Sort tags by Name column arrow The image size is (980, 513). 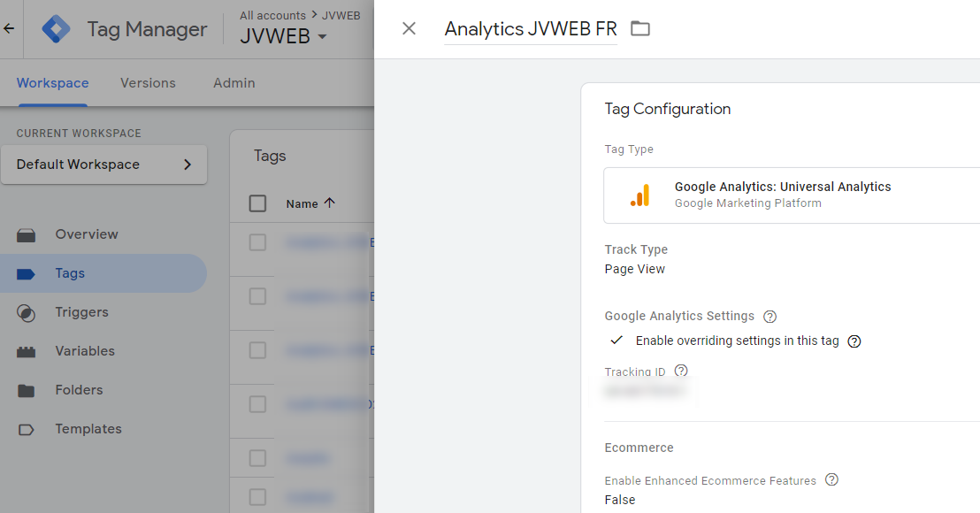tap(329, 203)
